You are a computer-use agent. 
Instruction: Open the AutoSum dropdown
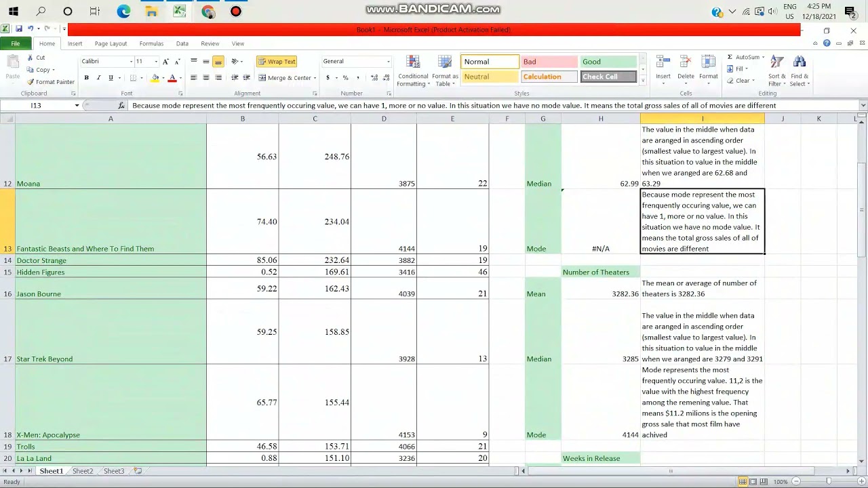[x=763, y=57]
